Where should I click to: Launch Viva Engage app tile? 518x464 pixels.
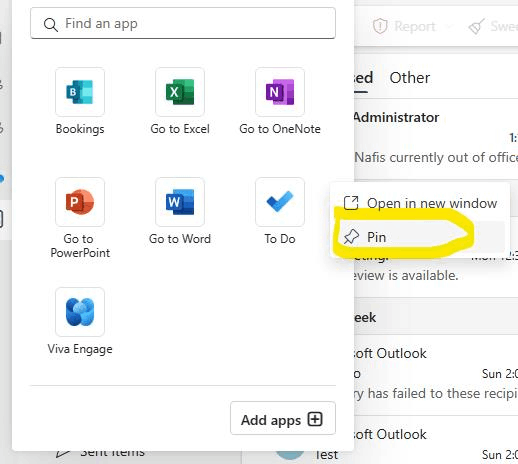[x=80, y=312]
